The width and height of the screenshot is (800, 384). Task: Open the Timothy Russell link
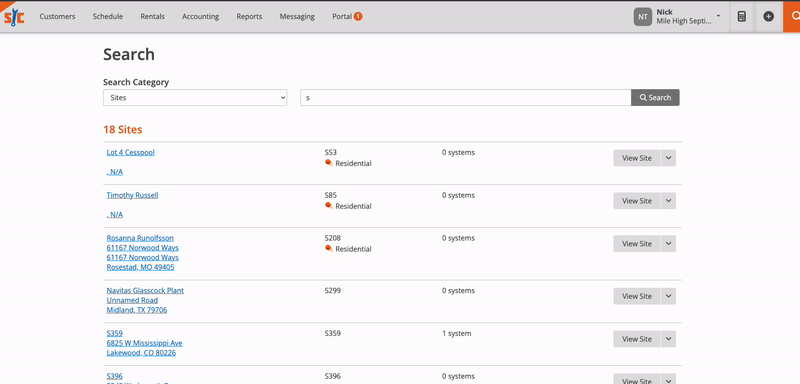pyautogui.click(x=132, y=195)
